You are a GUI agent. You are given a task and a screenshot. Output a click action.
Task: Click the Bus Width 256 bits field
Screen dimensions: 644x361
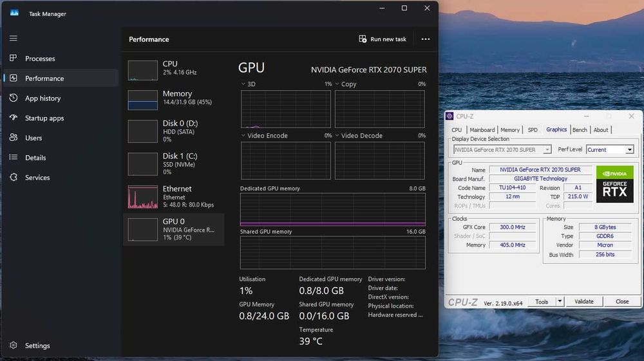pyautogui.click(x=605, y=255)
